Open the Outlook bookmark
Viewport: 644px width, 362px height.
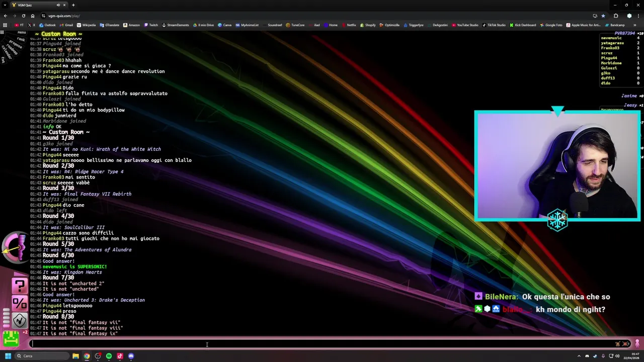(48, 25)
